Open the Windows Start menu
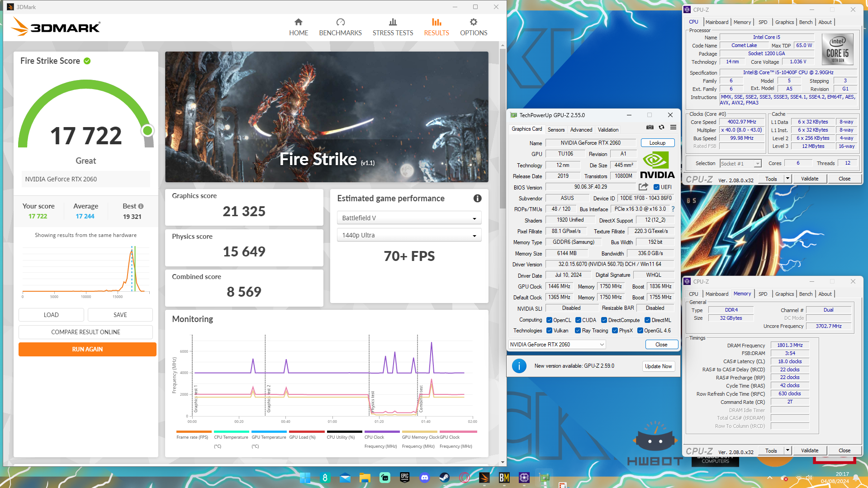The height and width of the screenshot is (488, 868). [305, 478]
